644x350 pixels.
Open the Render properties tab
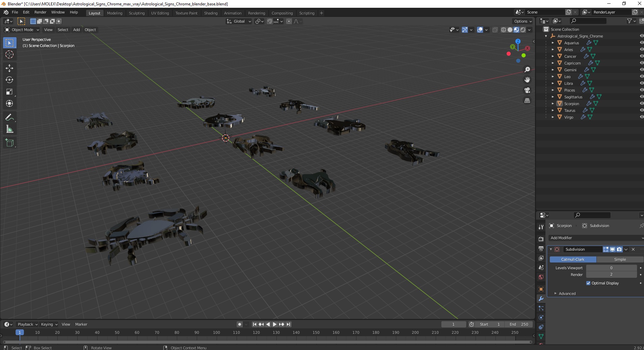(541, 239)
